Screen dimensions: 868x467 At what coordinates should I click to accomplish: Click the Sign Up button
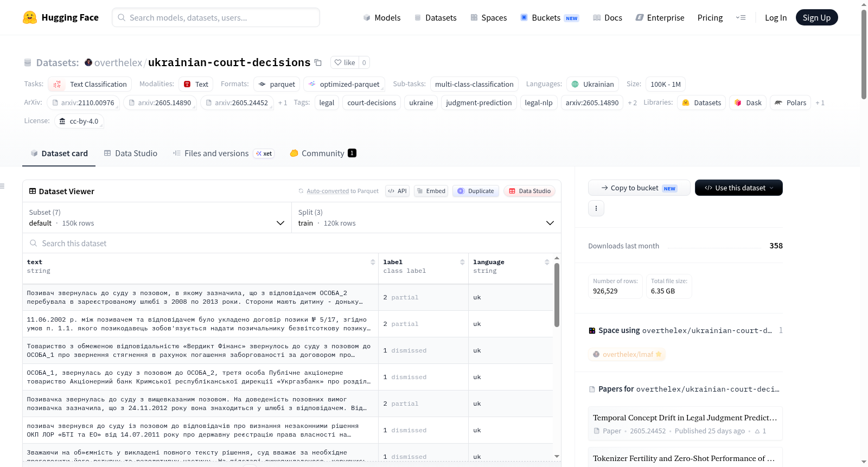(817, 17)
